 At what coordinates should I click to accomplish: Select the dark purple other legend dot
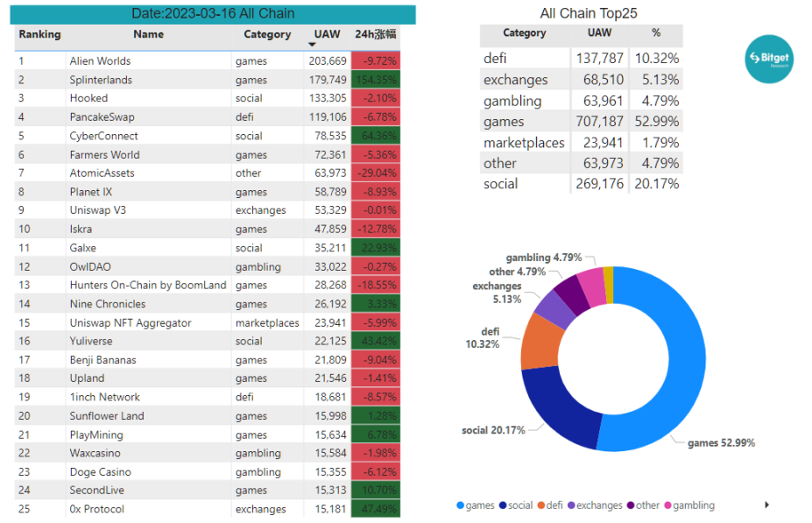631,505
